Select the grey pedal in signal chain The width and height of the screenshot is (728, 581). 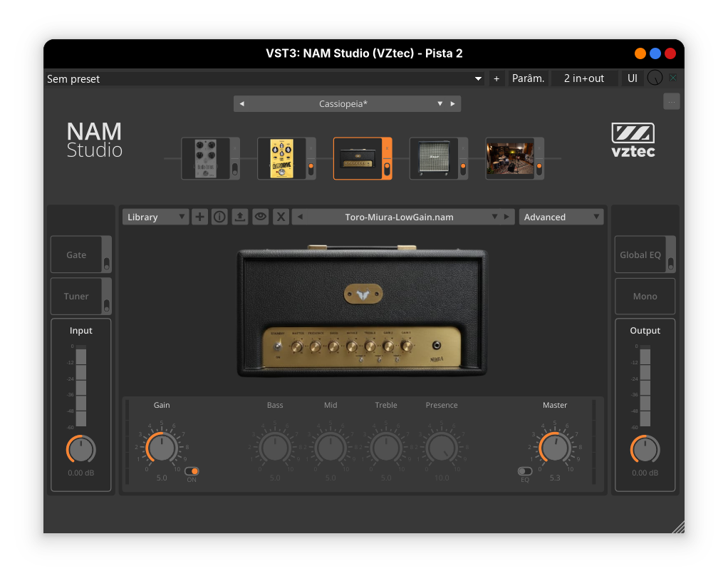pos(206,158)
